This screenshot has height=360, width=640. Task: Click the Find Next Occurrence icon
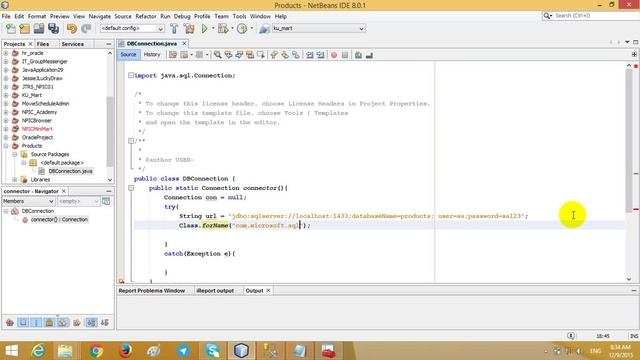tap(239, 55)
